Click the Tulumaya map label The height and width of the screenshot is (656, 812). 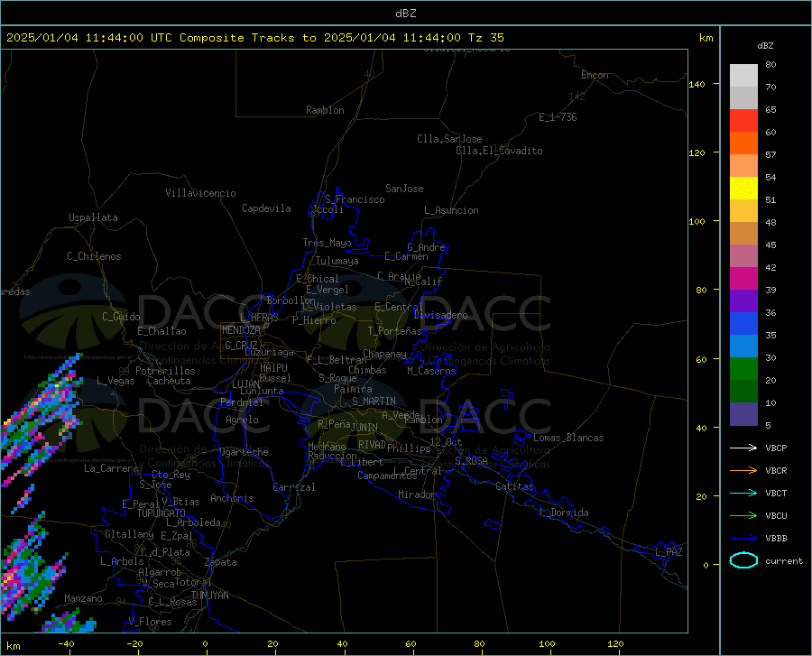pyautogui.click(x=337, y=261)
